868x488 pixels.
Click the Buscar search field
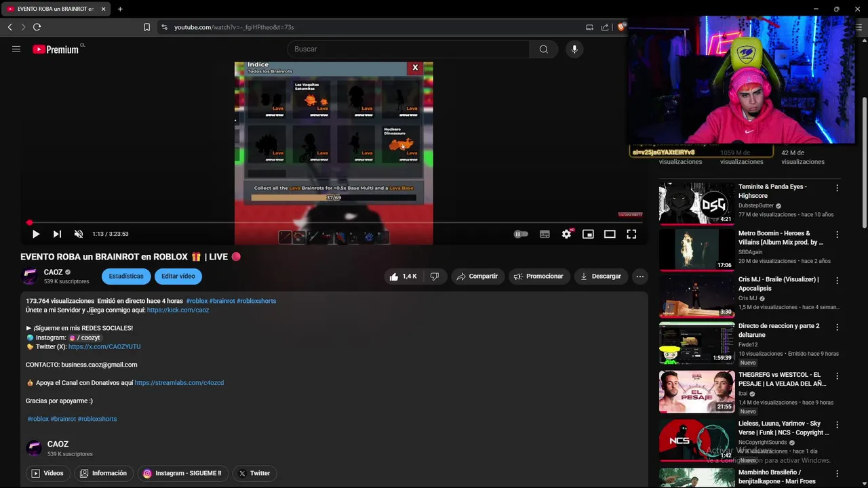click(x=408, y=49)
